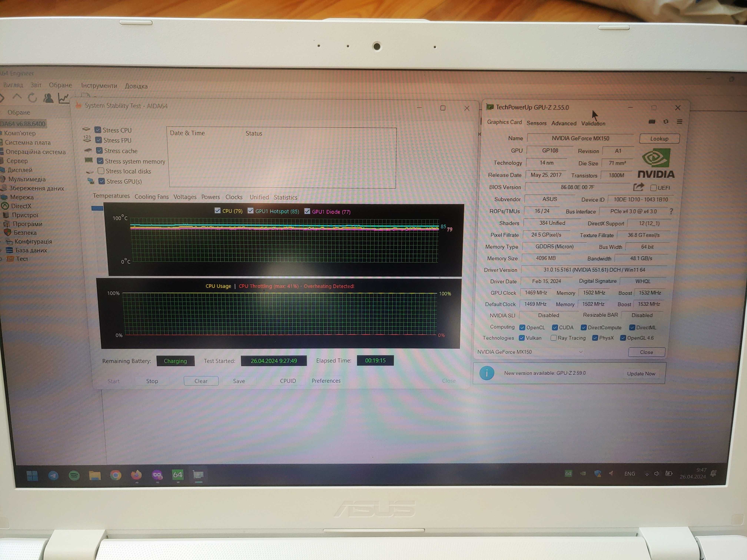Open Preferences in System Stability Test
Viewport: 747px width, 560px height.
(326, 381)
